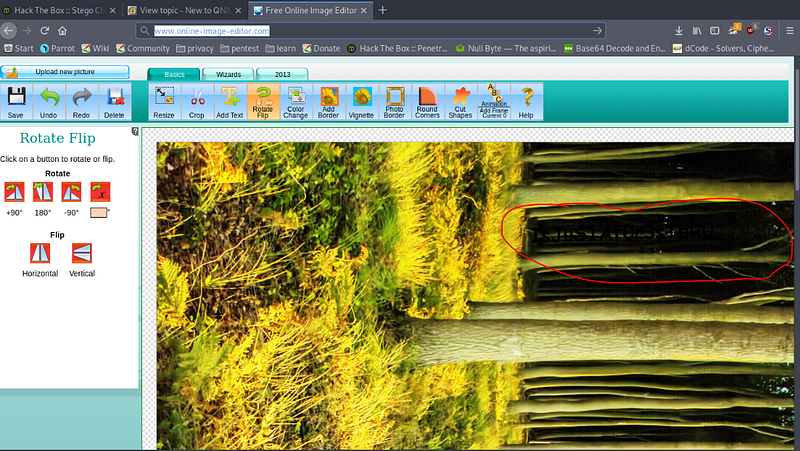
Task: Click Upload new picture button
Action: 65,72
